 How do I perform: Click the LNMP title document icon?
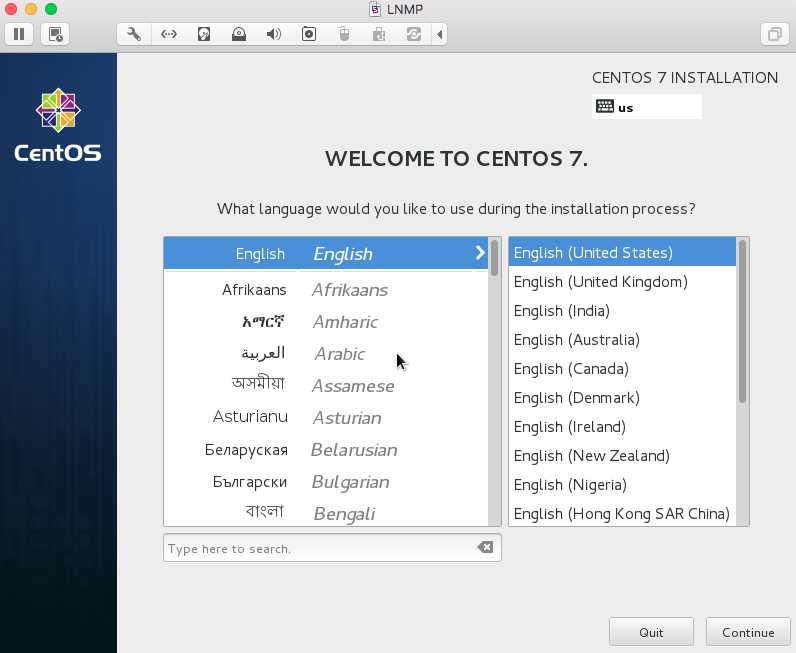pyautogui.click(x=375, y=9)
